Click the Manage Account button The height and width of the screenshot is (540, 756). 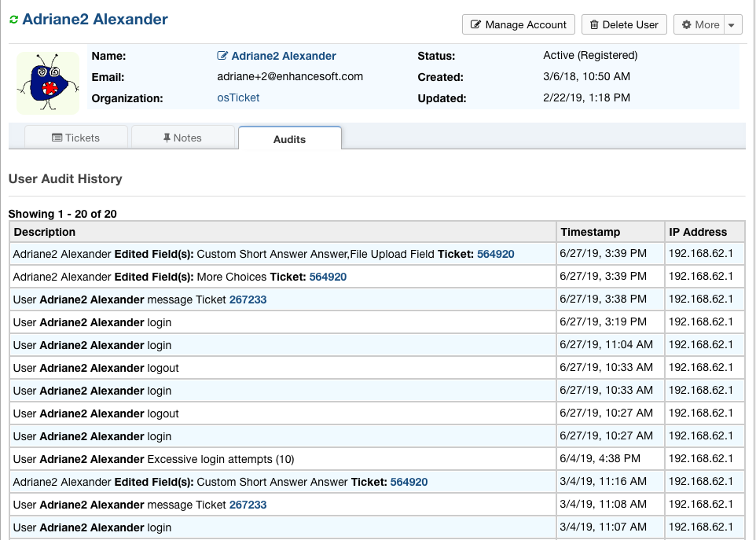tap(518, 24)
